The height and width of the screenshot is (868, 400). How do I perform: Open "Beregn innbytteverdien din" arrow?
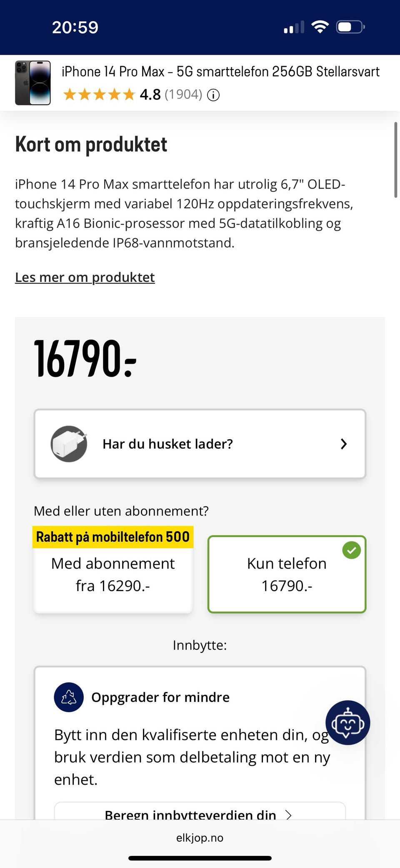click(x=288, y=815)
